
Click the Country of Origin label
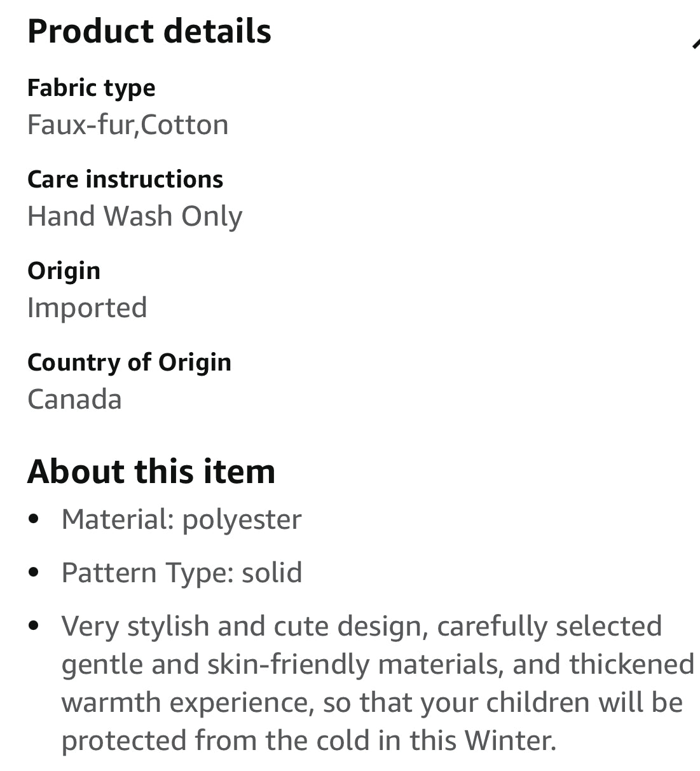click(x=129, y=362)
